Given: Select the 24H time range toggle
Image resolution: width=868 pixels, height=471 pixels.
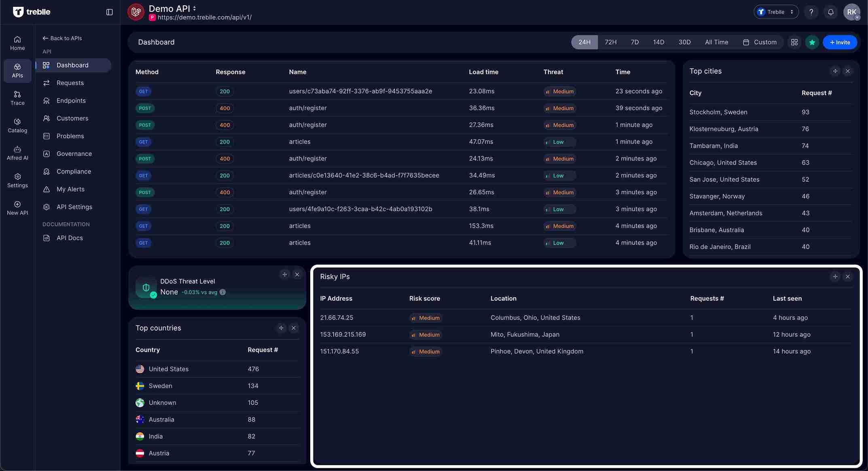Looking at the screenshot, I should tap(584, 42).
